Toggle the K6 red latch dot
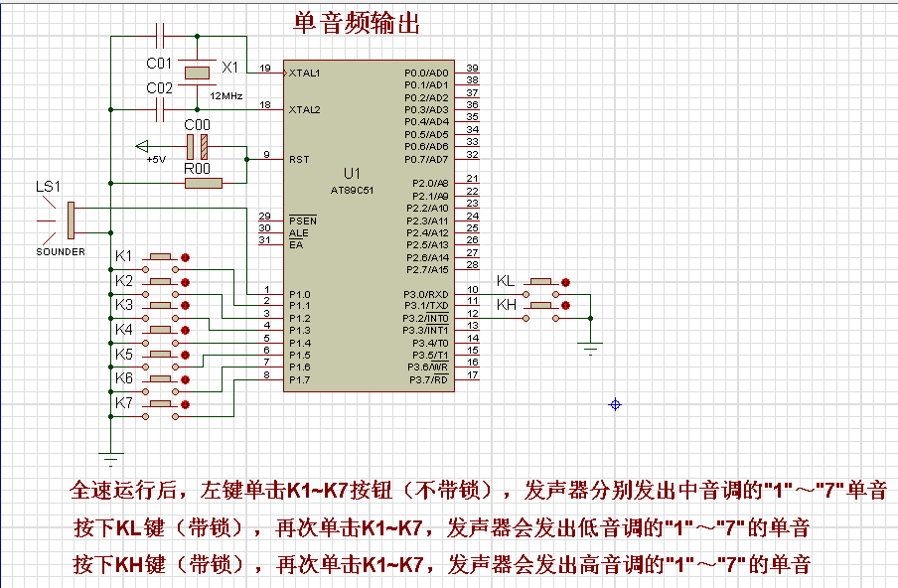Screen dimensions: 898x588 185,379
